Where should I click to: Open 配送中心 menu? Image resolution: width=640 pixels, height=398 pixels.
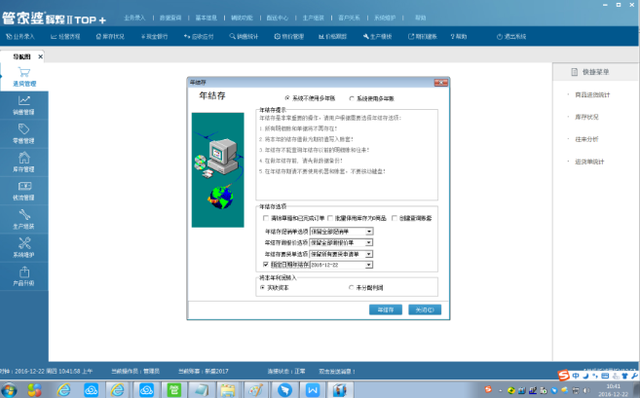click(x=277, y=18)
